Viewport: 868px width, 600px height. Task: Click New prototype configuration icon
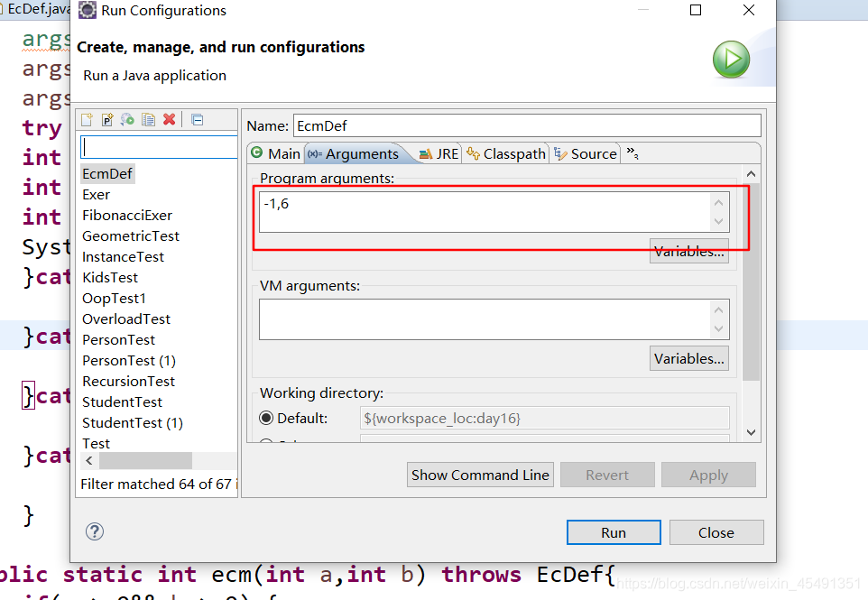point(107,120)
